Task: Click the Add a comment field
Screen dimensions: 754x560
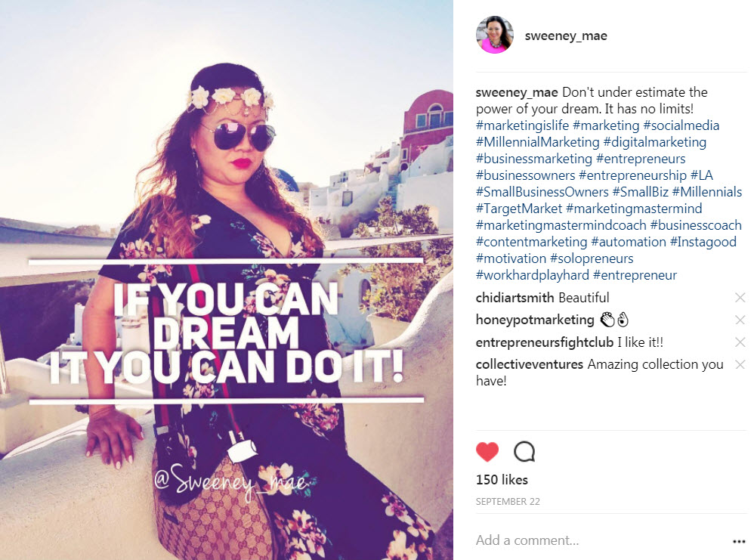Action: (x=601, y=540)
